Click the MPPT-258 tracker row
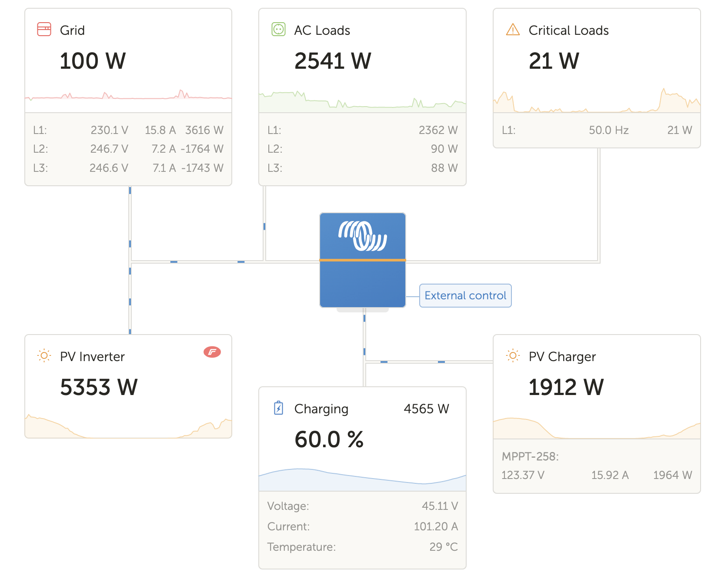Image resolution: width=728 pixels, height=576 pixels. [596, 466]
